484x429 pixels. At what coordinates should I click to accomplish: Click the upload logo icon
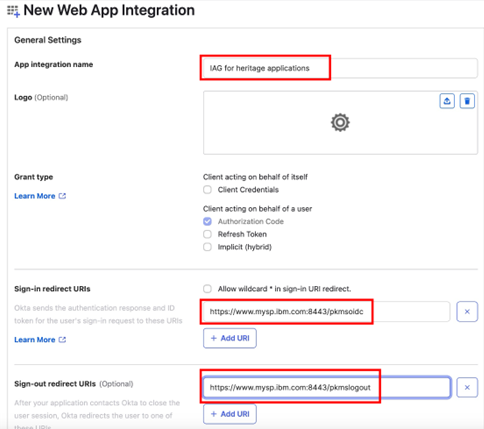(447, 101)
